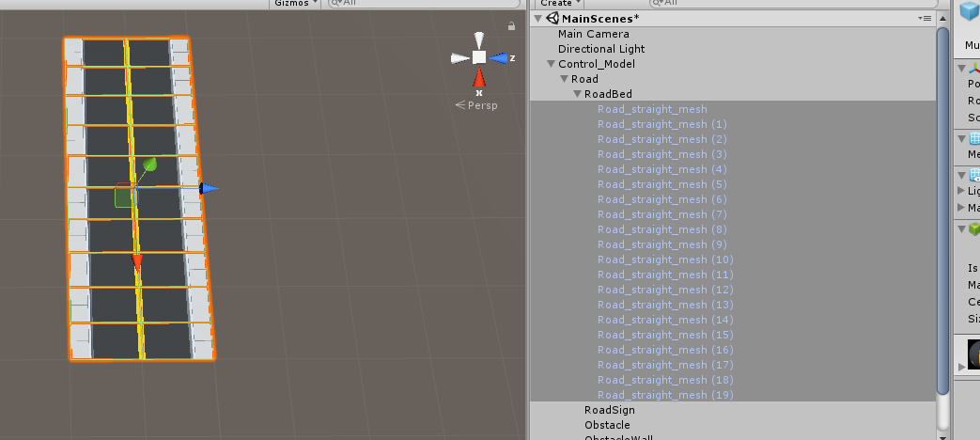
Task: Select Road_straight_mesh (7)
Action: coord(661,213)
